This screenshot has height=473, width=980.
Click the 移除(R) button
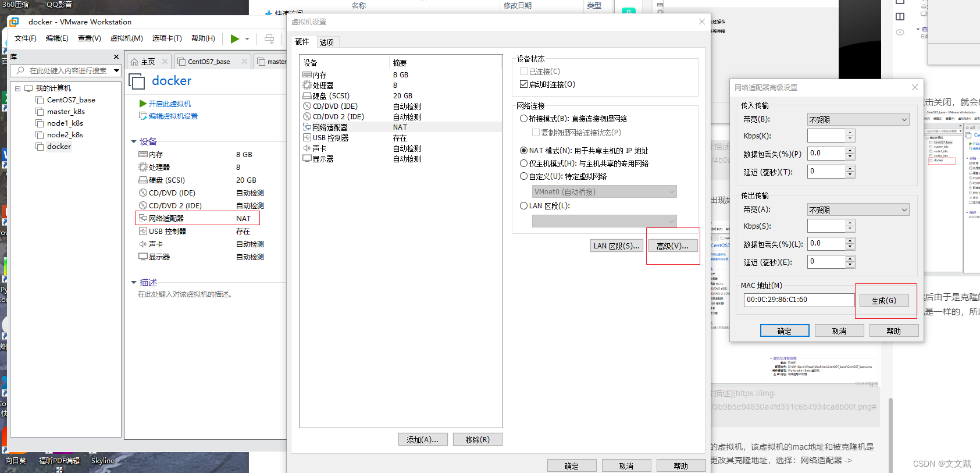tap(477, 440)
